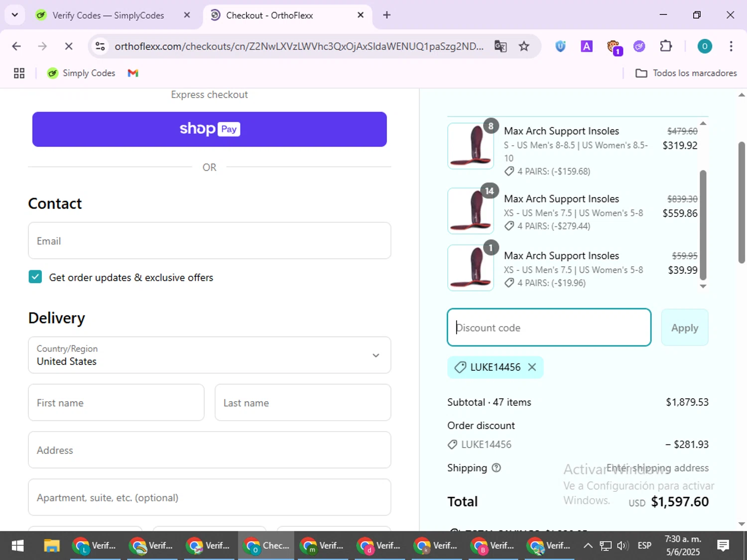Stop page loading with the X button

69,46
